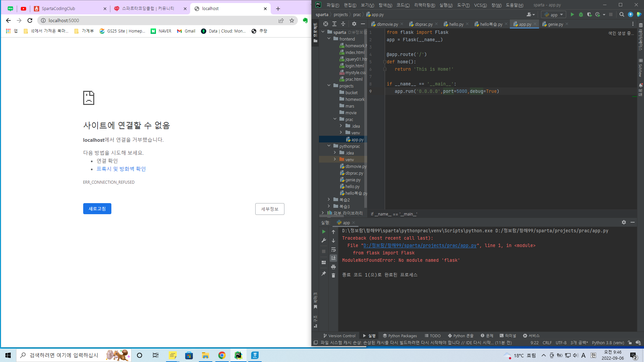Collapse the prac folder
644x362 pixels.
coord(335,119)
